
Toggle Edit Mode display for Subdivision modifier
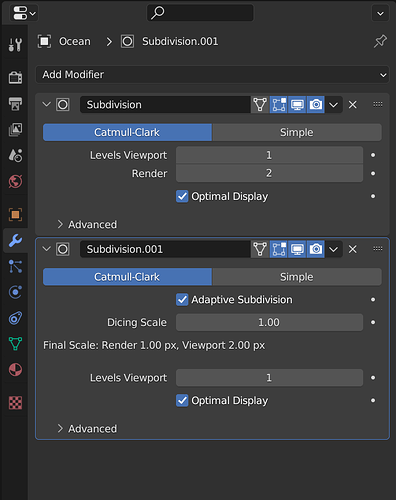[x=279, y=105]
